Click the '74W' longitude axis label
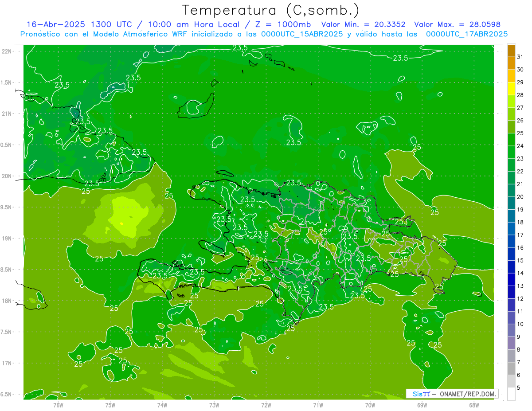Image resolution: width=532 pixels, height=411 pixels. click(162, 405)
